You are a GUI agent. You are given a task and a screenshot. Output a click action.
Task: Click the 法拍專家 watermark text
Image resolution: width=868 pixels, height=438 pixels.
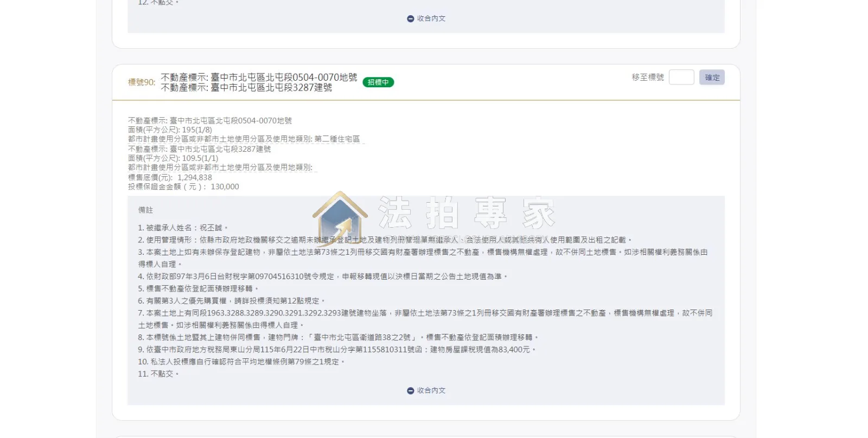pos(467,212)
